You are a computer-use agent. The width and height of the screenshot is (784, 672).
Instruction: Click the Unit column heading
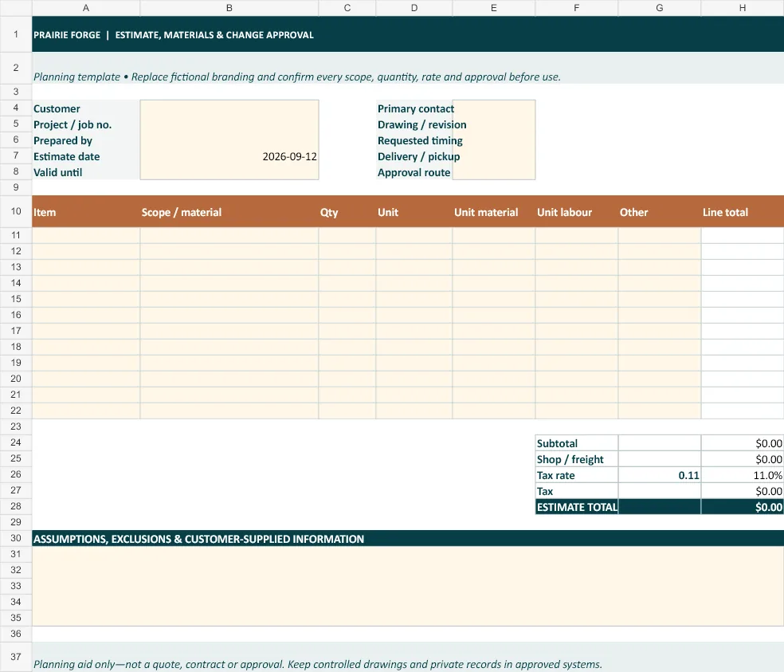[x=414, y=212]
